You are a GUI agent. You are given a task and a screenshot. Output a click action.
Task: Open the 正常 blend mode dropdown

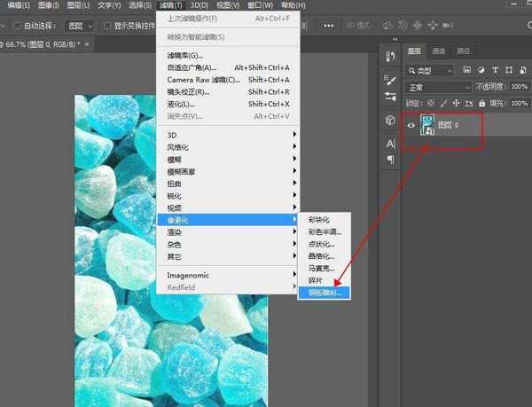point(438,88)
